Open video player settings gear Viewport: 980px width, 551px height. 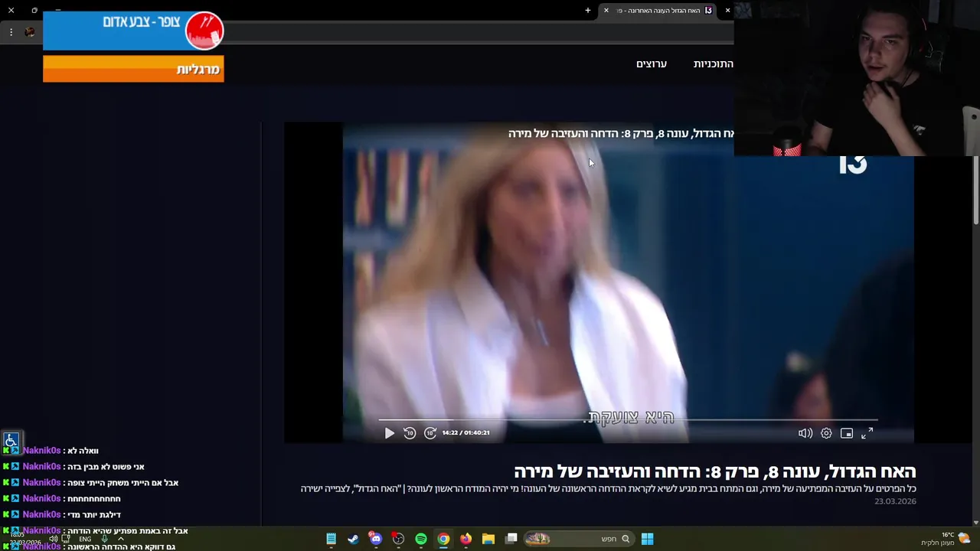pos(826,433)
